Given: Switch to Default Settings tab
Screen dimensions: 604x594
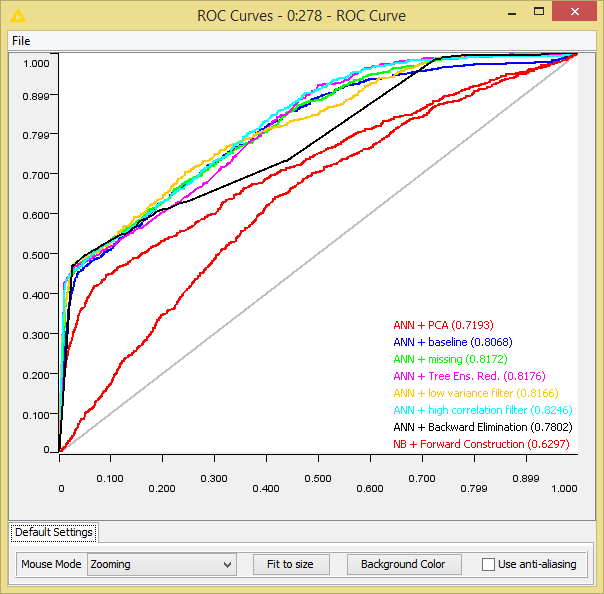Looking at the screenshot, I should [54, 532].
